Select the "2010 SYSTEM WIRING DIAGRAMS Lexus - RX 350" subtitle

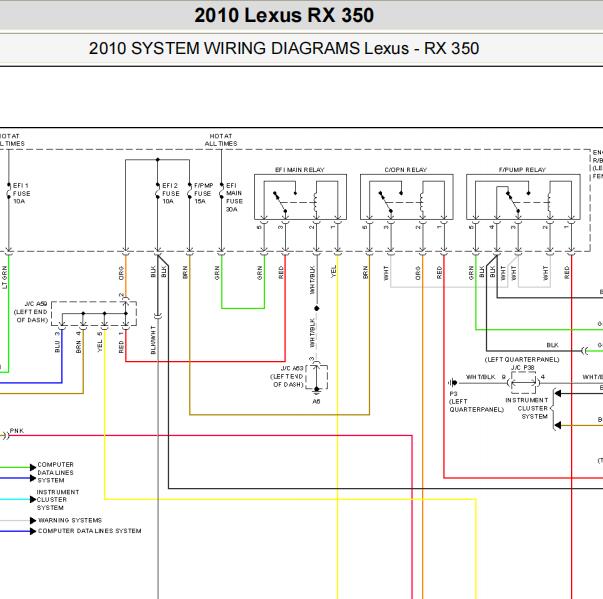point(284,48)
